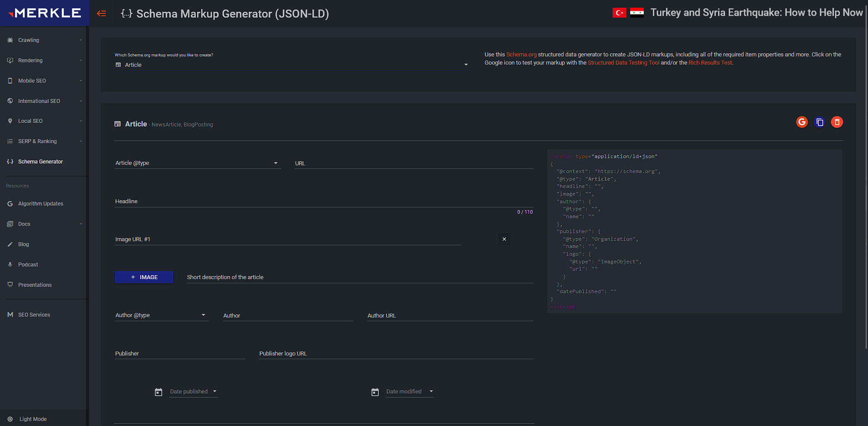Copy the markup with blue copy icon
Image resolution: width=868 pixels, height=426 pixels.
point(819,122)
